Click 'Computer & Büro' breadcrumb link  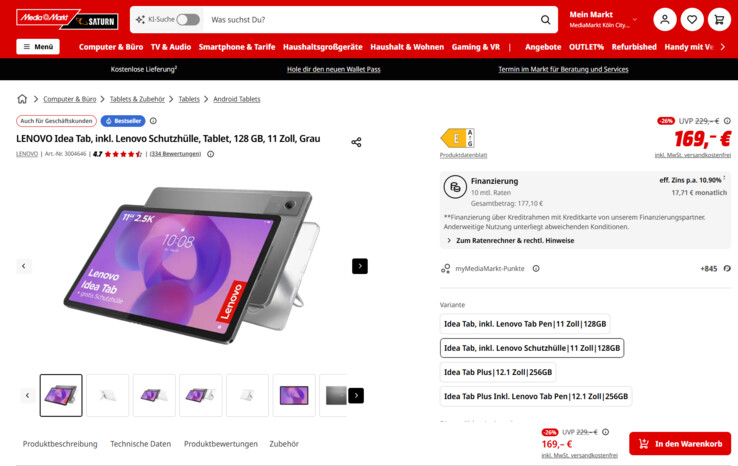[x=70, y=99]
